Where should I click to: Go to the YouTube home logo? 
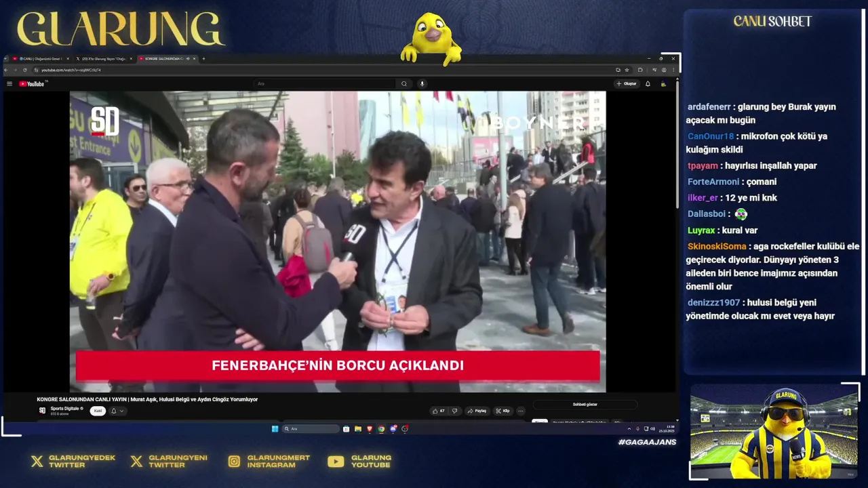32,83
